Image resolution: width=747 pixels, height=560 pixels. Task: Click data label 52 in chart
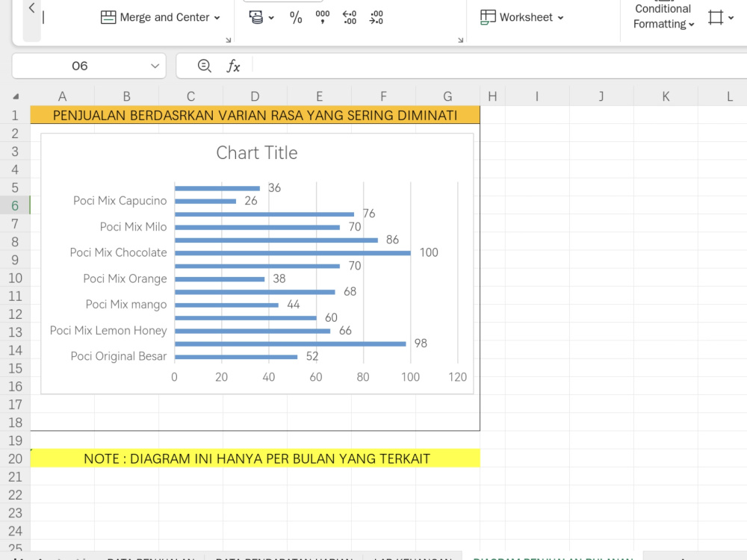pyautogui.click(x=312, y=356)
